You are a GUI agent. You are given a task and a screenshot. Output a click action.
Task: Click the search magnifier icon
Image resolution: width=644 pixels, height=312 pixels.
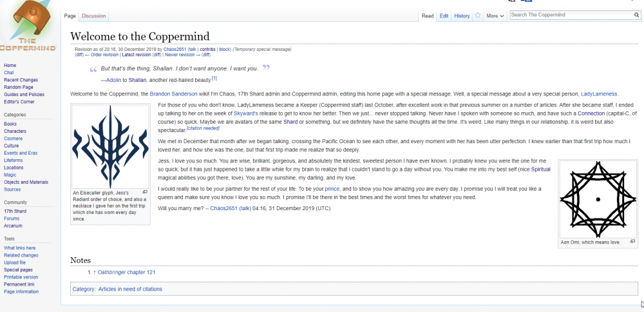coord(637,15)
